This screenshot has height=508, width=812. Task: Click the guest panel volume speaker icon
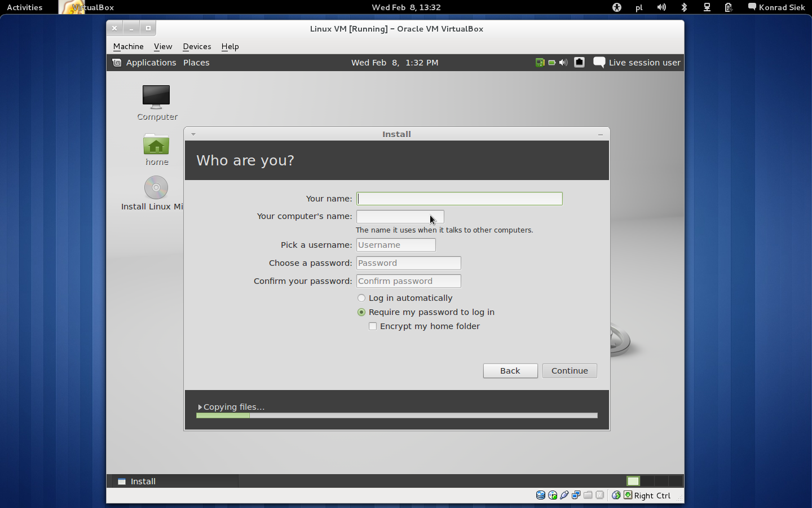click(563, 63)
